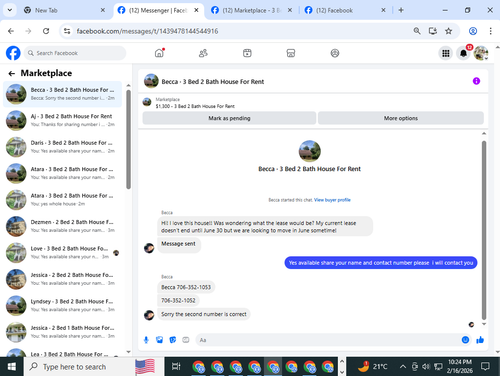This screenshot has width=500, height=376.
Task: Select the Becca conversation in list
Action: [x=63, y=94]
